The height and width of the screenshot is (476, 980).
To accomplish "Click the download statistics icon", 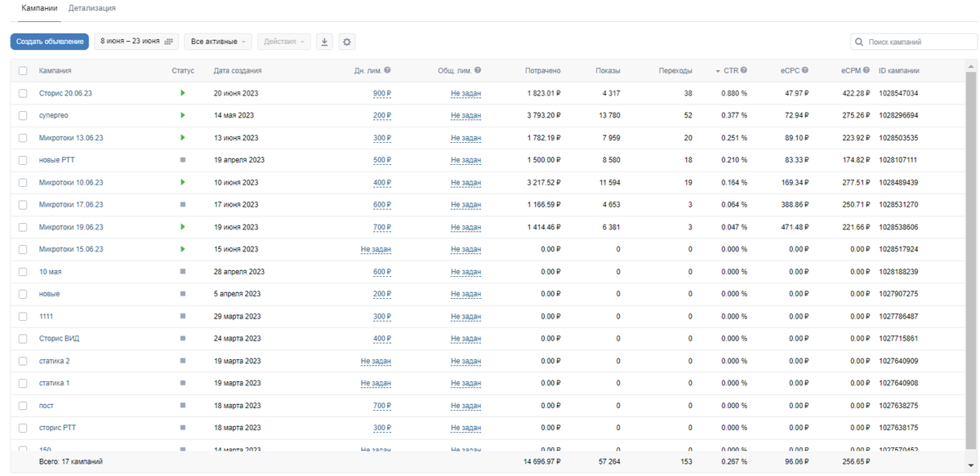I will coord(324,42).
